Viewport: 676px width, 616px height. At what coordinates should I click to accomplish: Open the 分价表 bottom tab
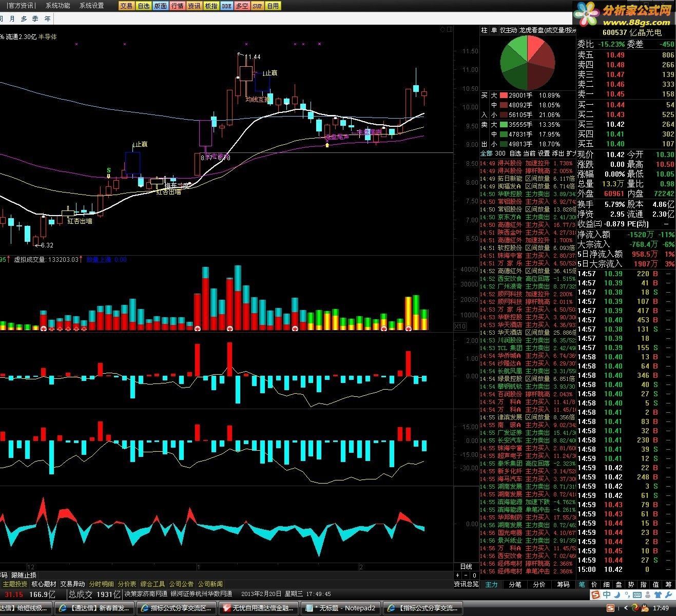click(x=127, y=584)
